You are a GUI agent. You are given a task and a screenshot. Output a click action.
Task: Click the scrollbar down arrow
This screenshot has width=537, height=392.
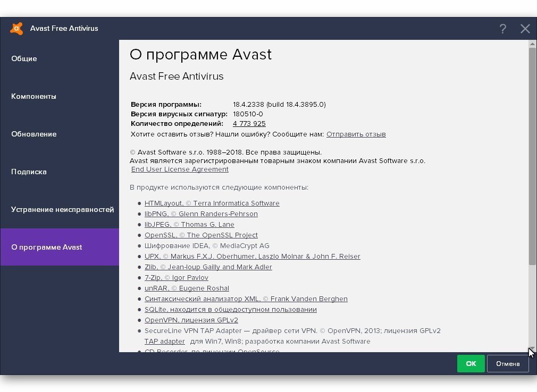(x=532, y=348)
